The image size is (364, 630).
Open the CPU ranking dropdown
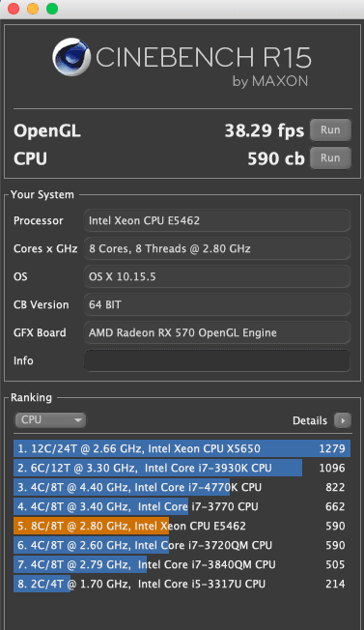50,420
